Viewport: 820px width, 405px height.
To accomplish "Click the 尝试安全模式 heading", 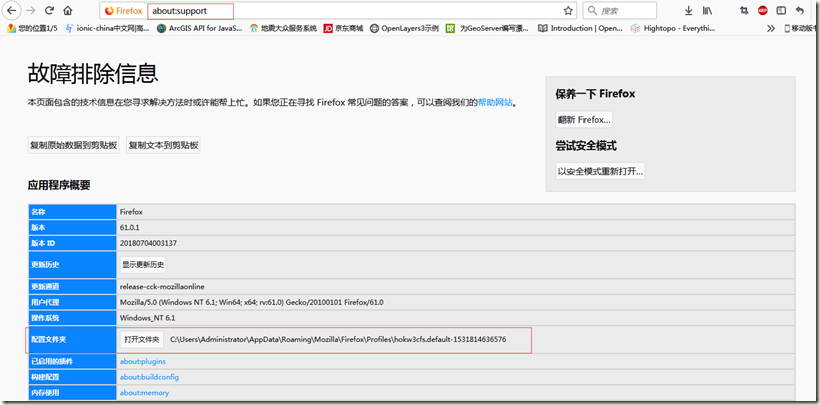I will point(586,146).
